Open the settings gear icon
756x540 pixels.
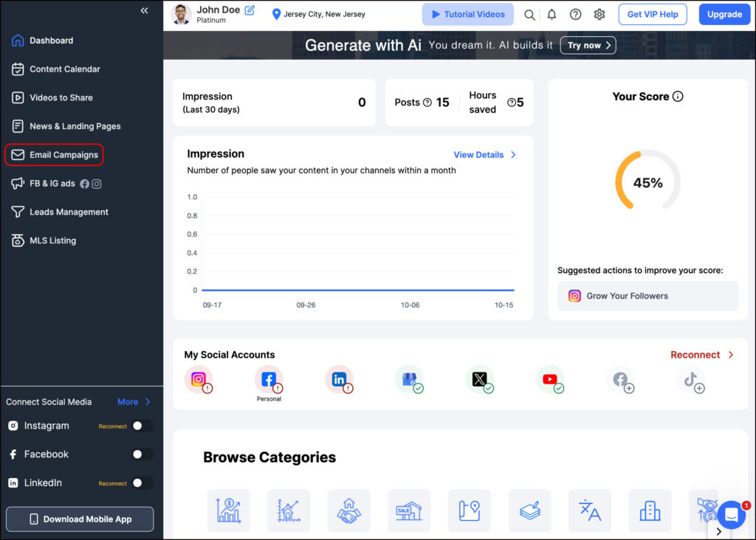(x=599, y=15)
